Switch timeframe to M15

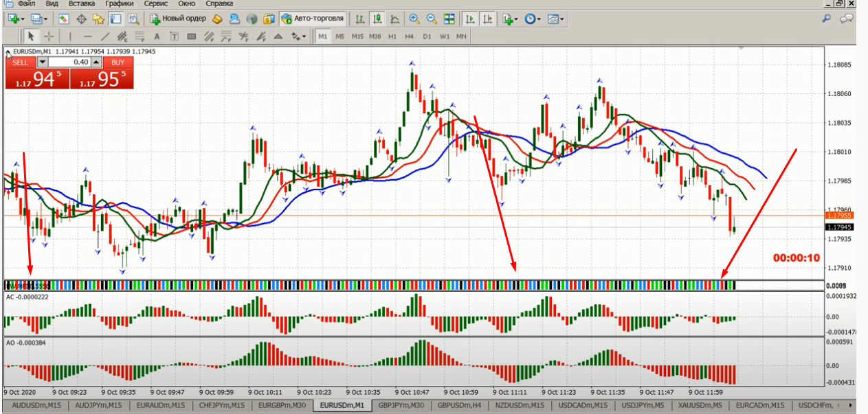(x=357, y=36)
